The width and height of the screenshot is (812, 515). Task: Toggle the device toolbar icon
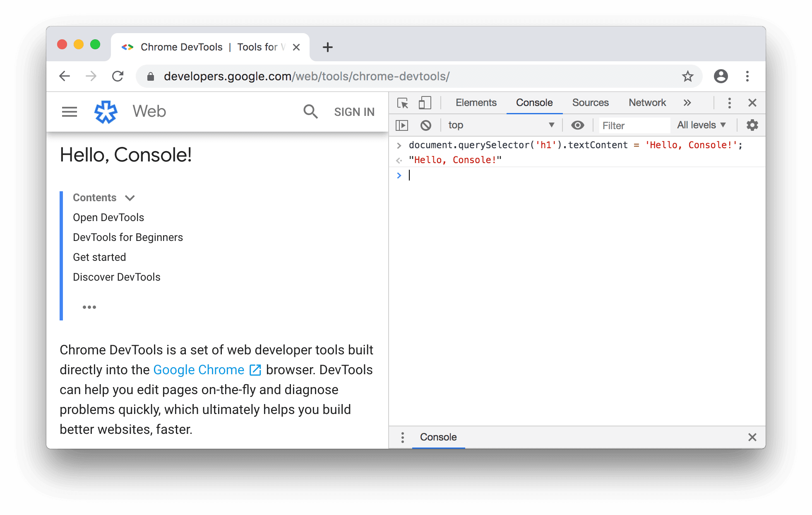424,102
